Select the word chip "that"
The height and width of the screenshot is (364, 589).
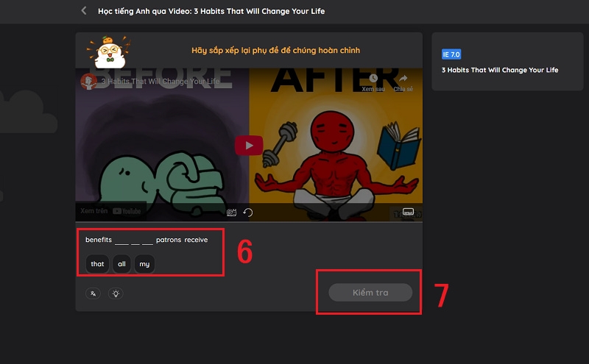[x=97, y=264]
